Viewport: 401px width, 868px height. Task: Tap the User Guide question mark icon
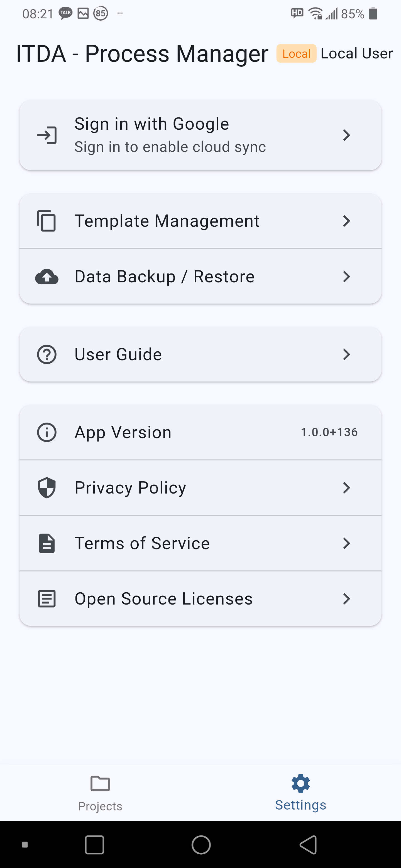tap(47, 354)
